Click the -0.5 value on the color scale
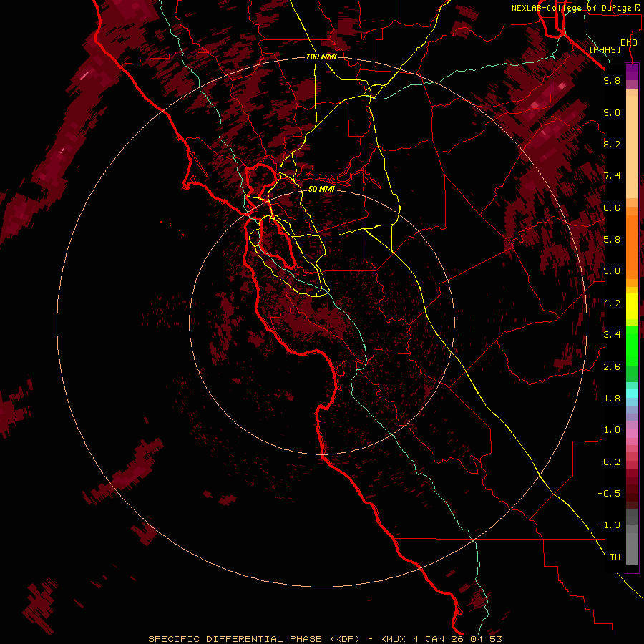Screen dimensions: 644x644 click(x=609, y=494)
